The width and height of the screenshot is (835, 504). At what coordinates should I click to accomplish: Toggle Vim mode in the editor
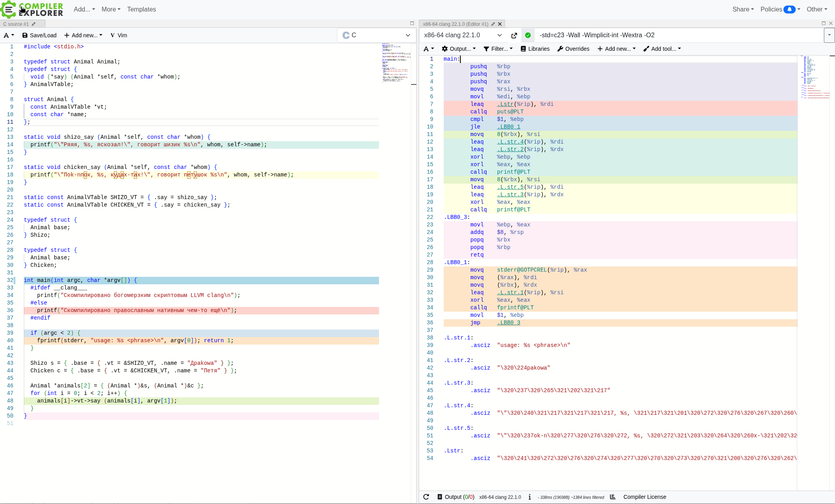(119, 35)
